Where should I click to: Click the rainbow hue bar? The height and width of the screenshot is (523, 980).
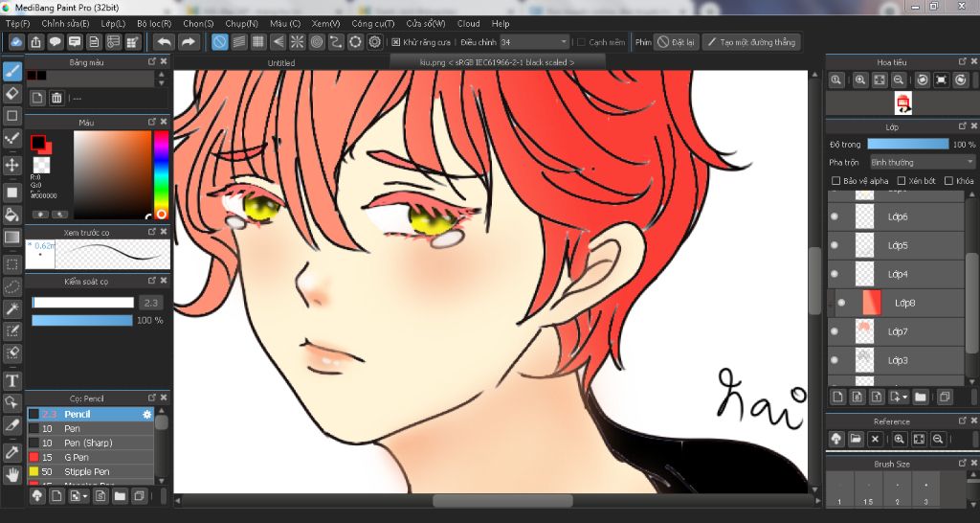pos(161,174)
